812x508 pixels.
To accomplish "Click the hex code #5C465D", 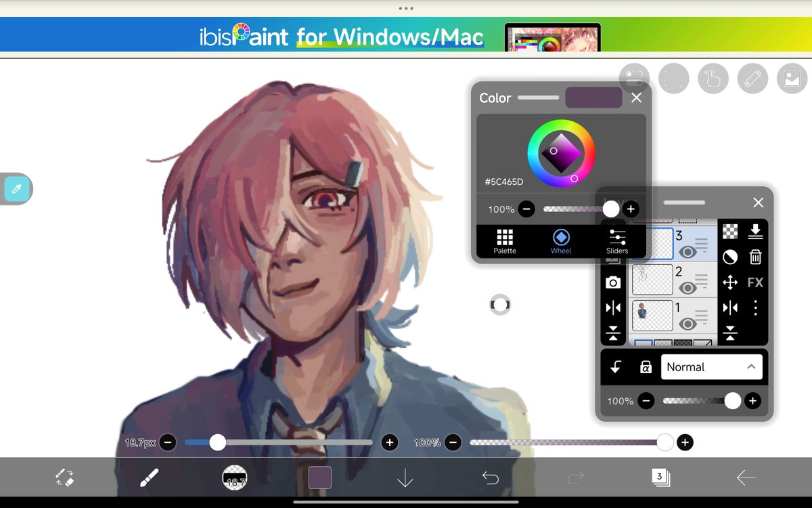I will (504, 182).
